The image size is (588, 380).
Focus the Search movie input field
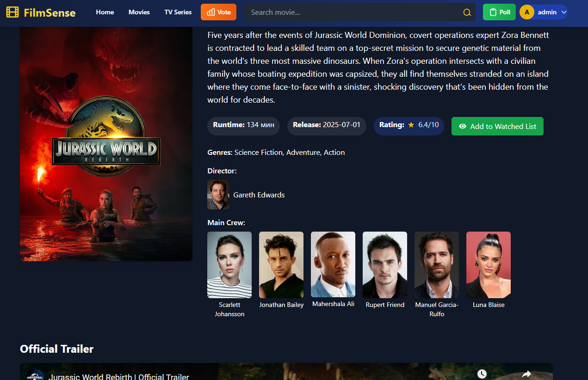click(359, 12)
